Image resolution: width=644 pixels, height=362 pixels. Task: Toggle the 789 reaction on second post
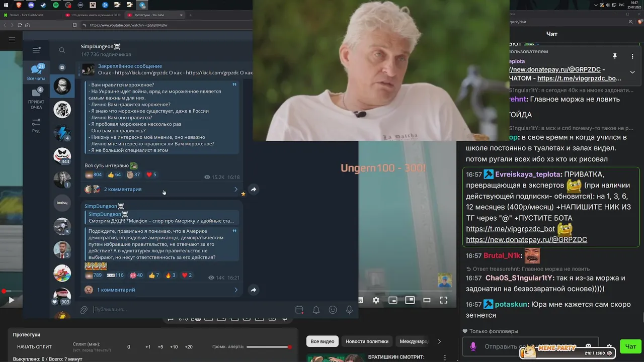coord(94,275)
